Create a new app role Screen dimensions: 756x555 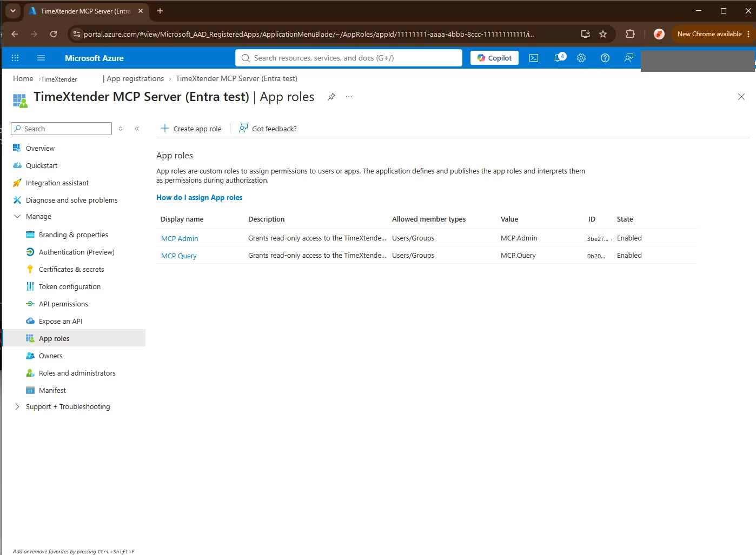coord(191,129)
